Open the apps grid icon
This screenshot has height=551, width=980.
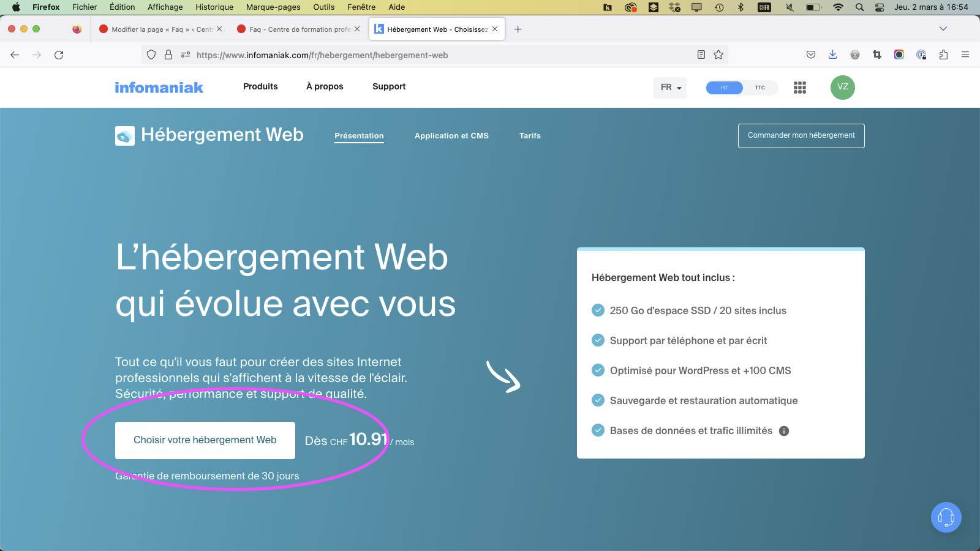pos(800,88)
